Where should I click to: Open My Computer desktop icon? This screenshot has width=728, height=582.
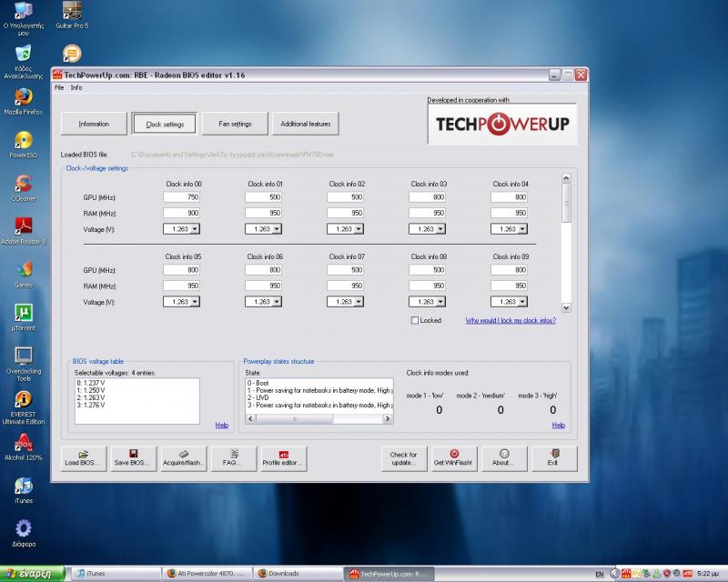point(24,18)
